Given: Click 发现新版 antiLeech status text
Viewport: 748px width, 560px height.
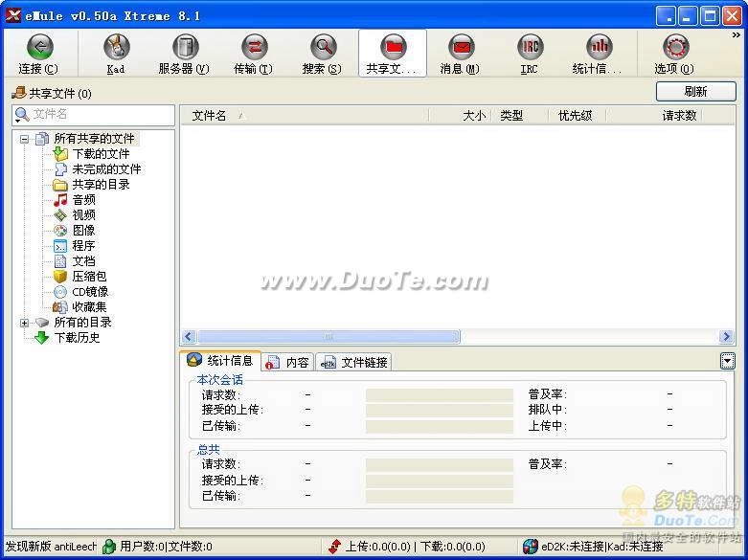Looking at the screenshot, I should tap(50, 547).
